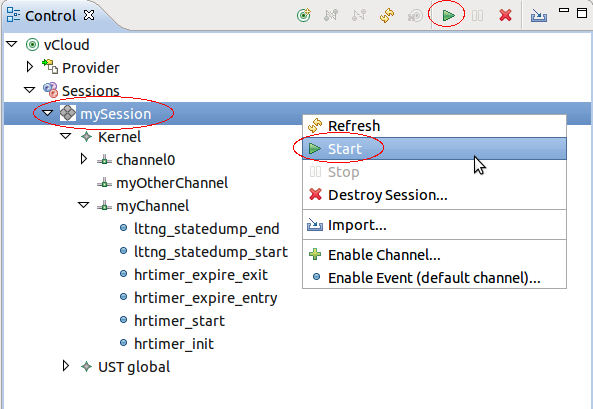Expand the UST global node

tap(66, 366)
